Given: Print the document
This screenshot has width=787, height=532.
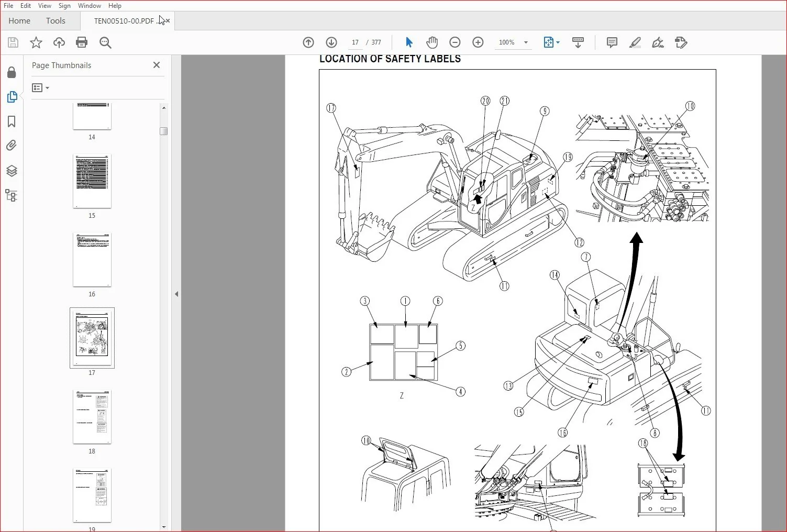Looking at the screenshot, I should [x=82, y=42].
